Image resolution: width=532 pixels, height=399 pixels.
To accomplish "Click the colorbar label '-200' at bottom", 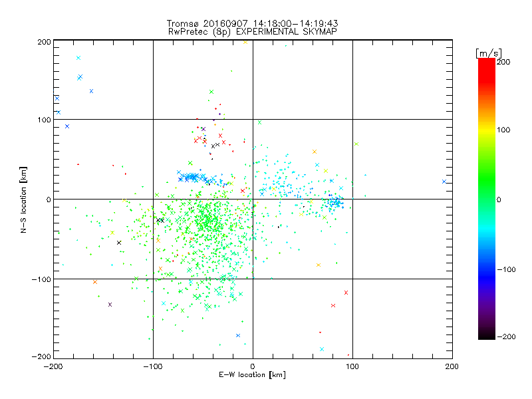I will 506,337.
